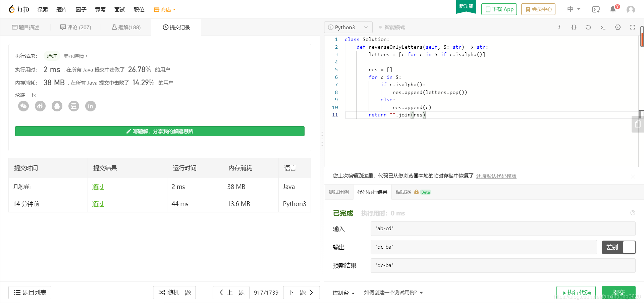
Task: Open editor settings gear icon
Action: tap(618, 27)
